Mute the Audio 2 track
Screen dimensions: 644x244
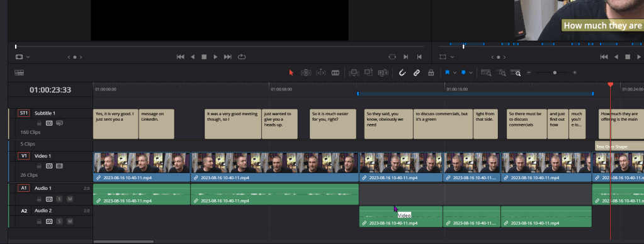pos(70,221)
